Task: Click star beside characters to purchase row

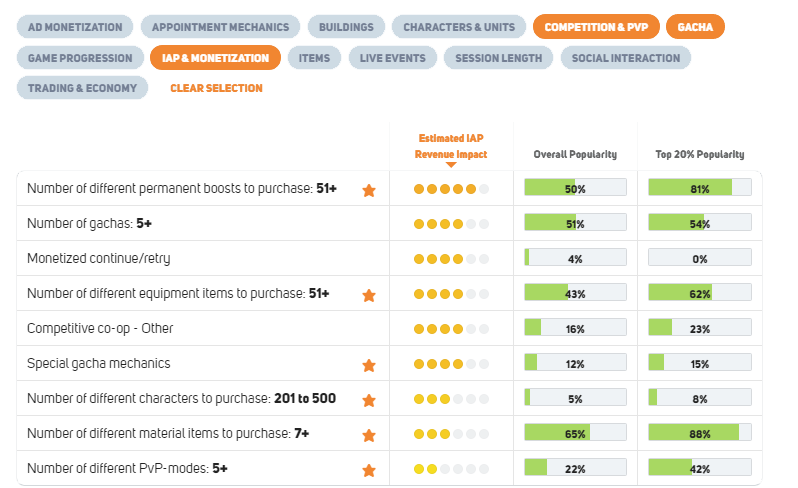Action: (369, 399)
